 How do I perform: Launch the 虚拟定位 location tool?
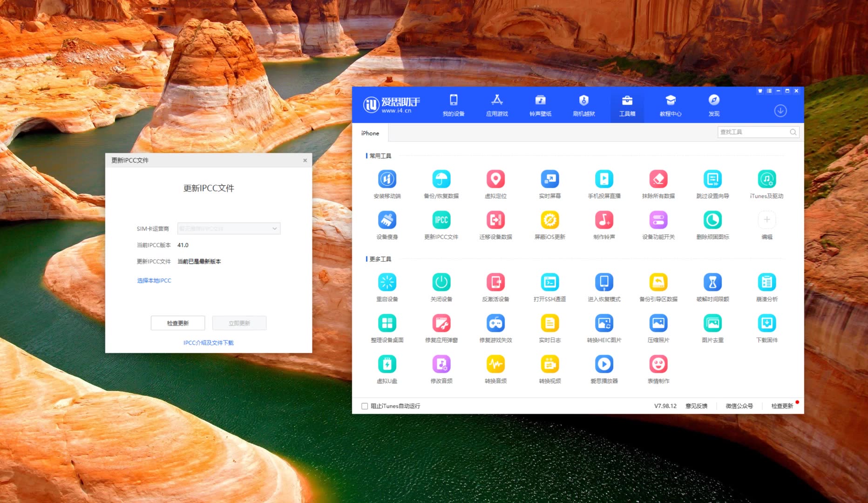pyautogui.click(x=495, y=179)
